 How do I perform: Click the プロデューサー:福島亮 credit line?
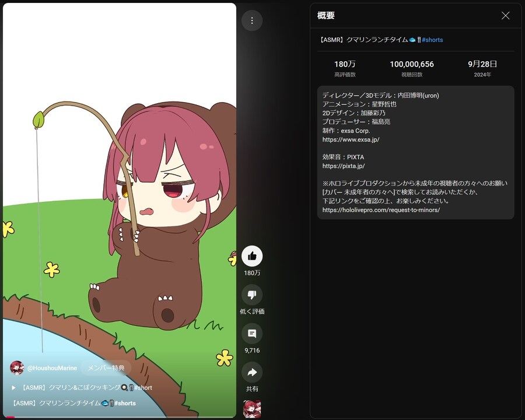(x=356, y=121)
